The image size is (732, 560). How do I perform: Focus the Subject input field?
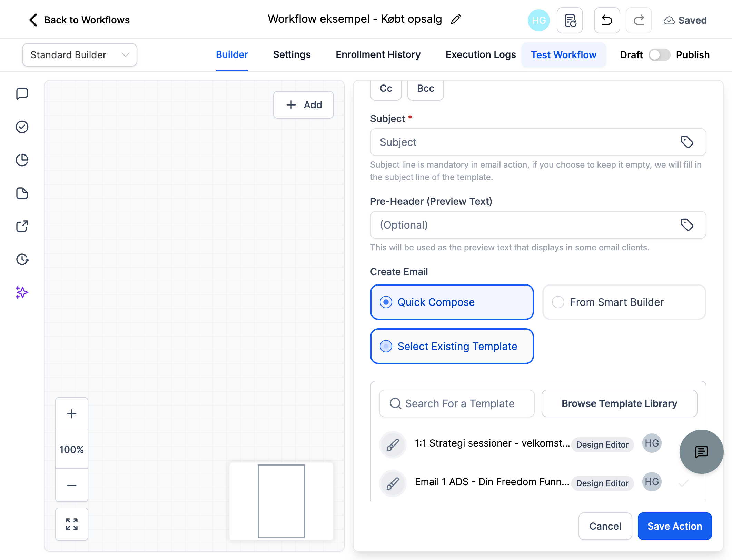pyautogui.click(x=538, y=142)
